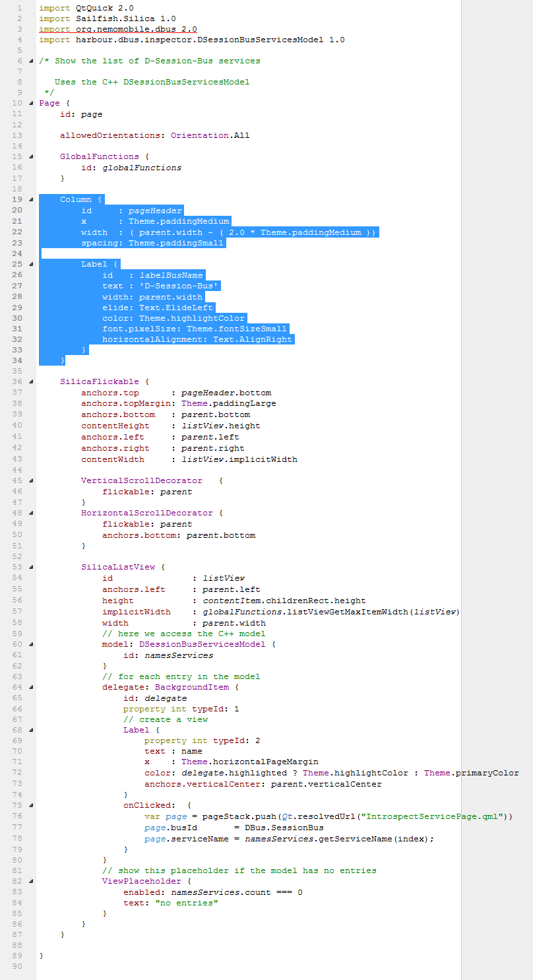533x980 pixels.
Task: Click the 'Show the list of D-Session-Bus services' comment
Action: point(158,61)
